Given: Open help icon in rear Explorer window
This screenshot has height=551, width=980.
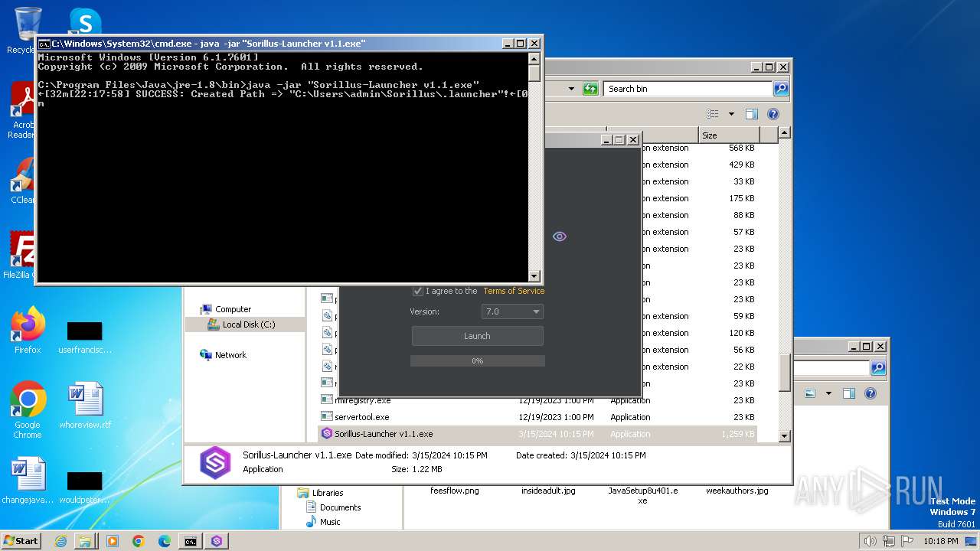Looking at the screenshot, I should 871,393.
